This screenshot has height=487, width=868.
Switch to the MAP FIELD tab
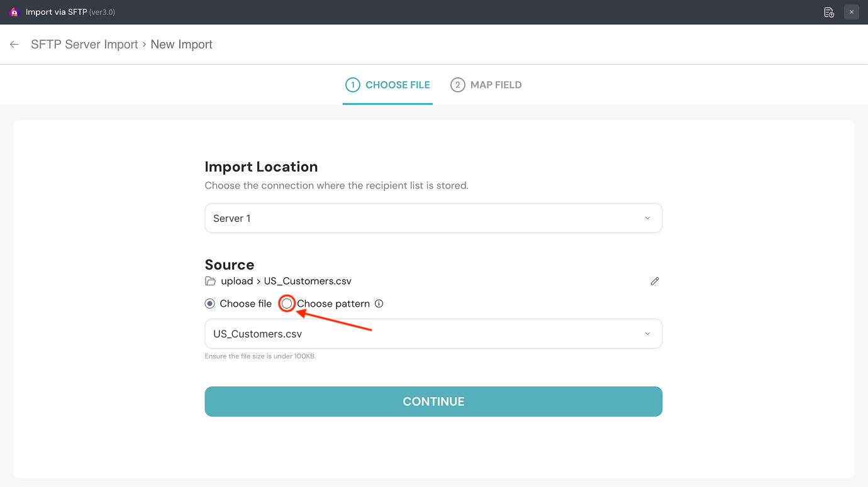(496, 85)
